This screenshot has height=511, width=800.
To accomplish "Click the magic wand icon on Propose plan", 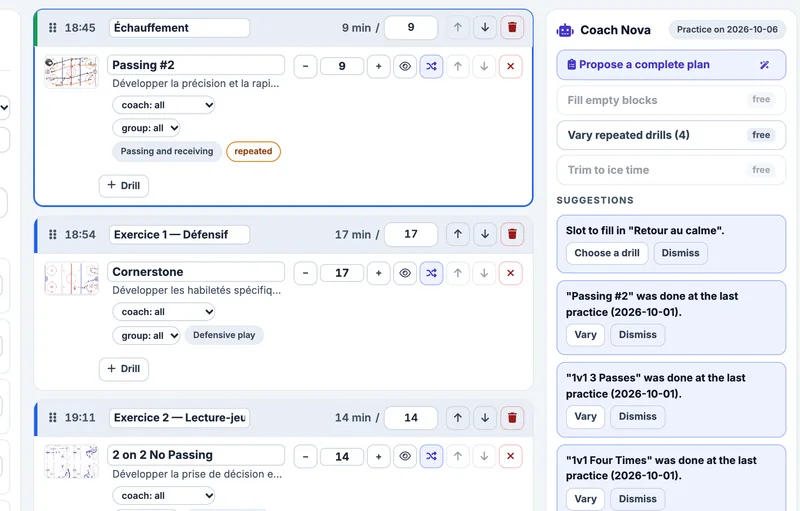I will (x=764, y=65).
